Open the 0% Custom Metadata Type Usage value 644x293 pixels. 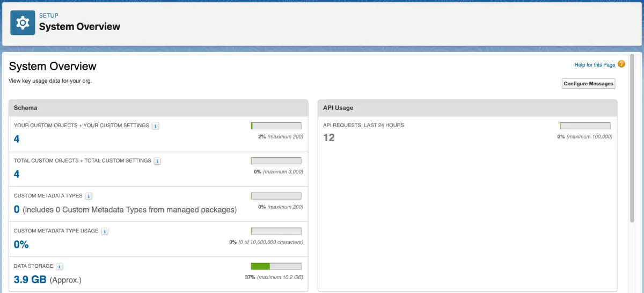(x=21, y=244)
